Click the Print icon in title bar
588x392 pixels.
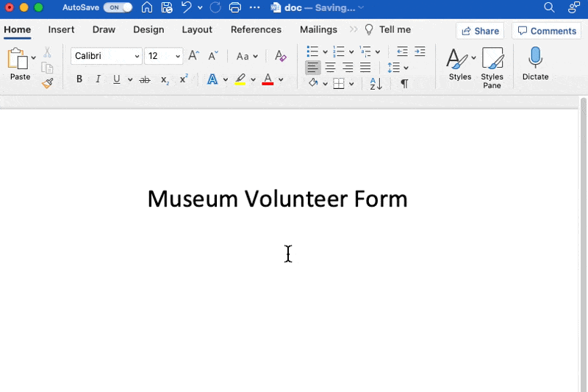click(235, 8)
